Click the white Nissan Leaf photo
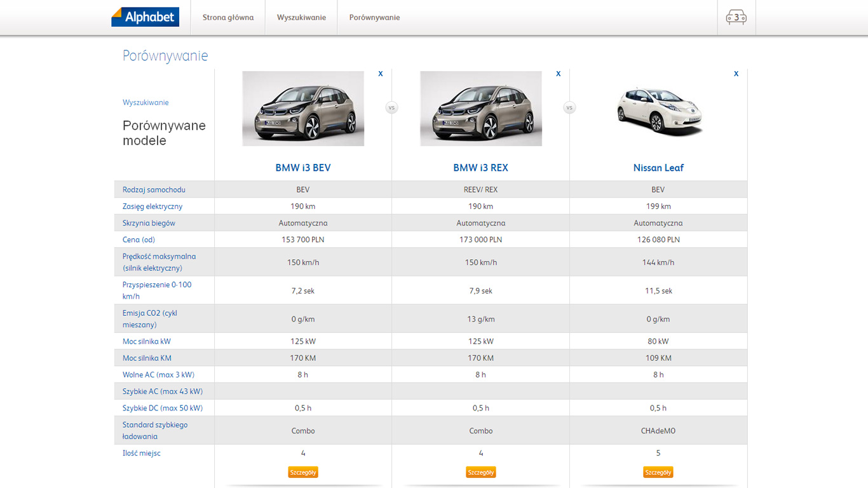Viewport: 868px width, 488px height. tap(659, 111)
